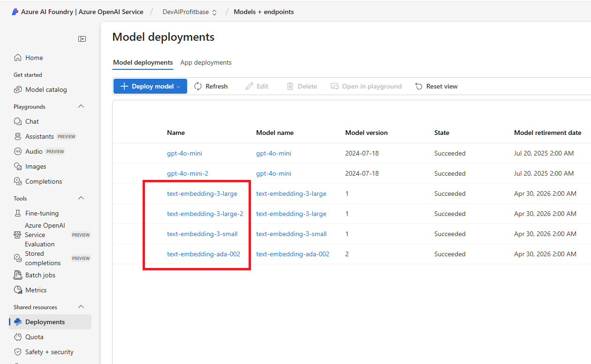Select the Model deployments tab
This screenshot has height=364, width=591.
click(x=143, y=62)
